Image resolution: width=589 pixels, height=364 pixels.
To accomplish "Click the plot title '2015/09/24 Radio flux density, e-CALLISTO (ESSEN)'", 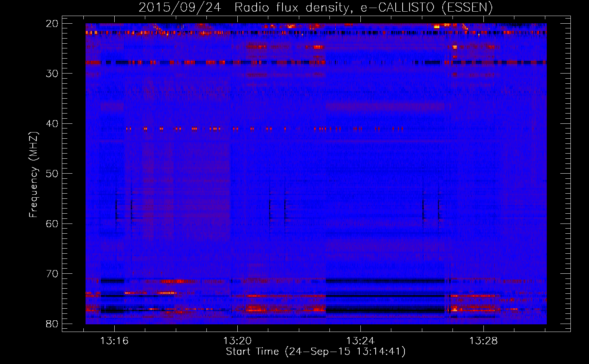I will pos(316,7).
